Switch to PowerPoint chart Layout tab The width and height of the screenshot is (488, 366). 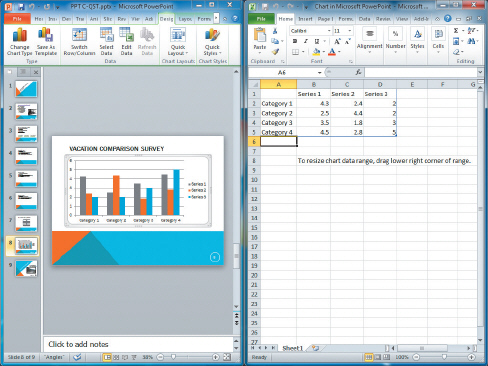point(185,19)
